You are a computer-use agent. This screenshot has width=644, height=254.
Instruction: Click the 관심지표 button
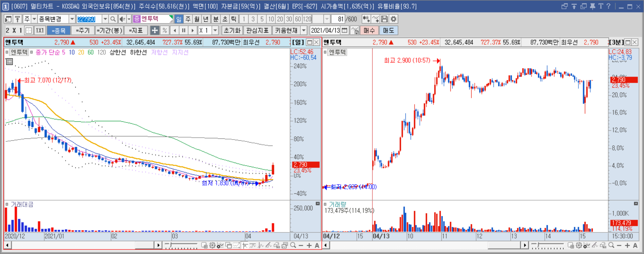pyautogui.click(x=257, y=30)
